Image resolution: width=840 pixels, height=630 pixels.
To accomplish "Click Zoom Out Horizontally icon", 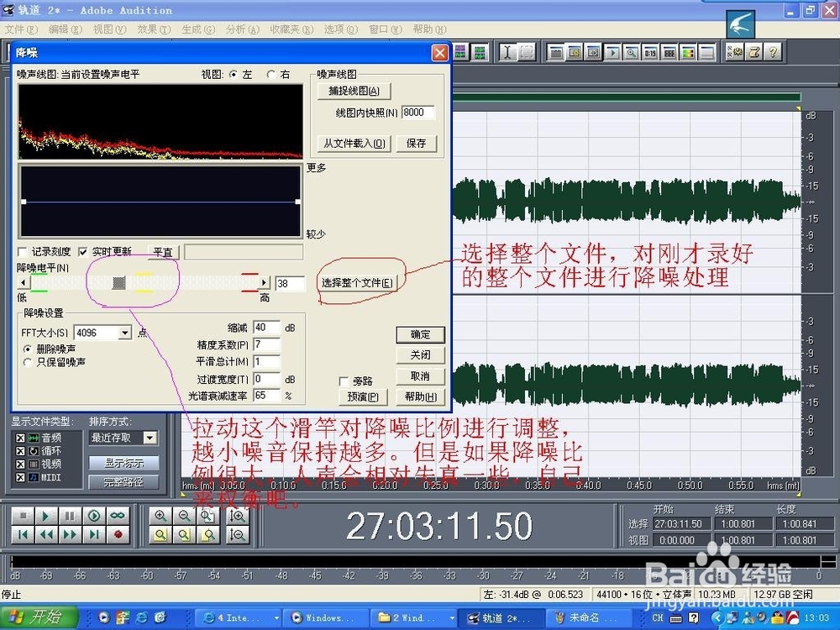I will tap(184, 516).
